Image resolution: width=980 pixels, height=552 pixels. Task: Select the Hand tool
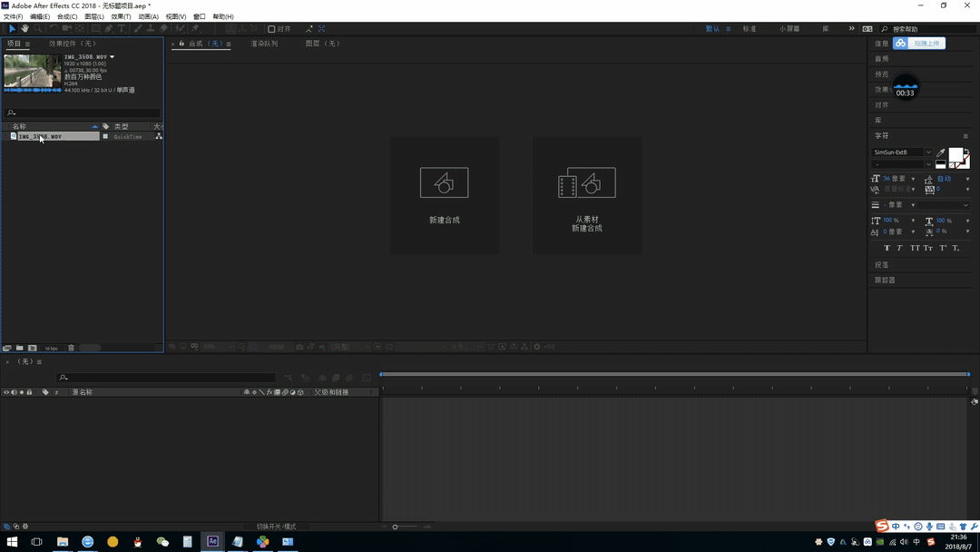[x=25, y=29]
